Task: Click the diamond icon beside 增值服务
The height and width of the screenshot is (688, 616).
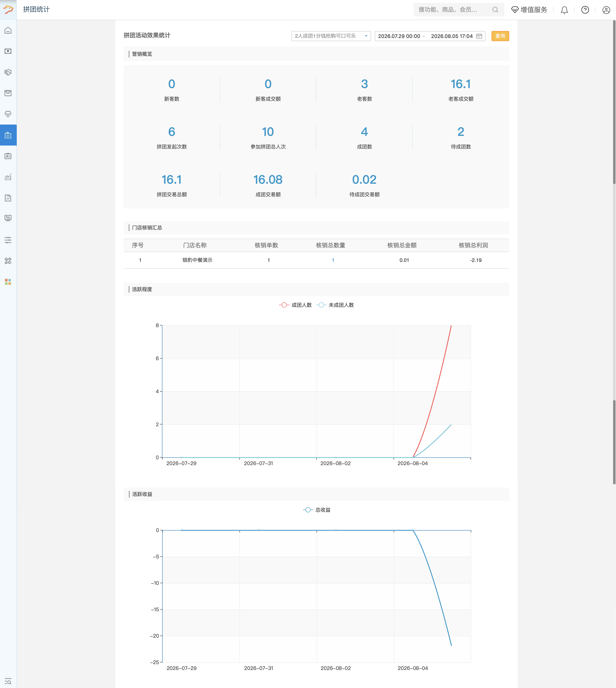Action: pyautogui.click(x=515, y=9)
